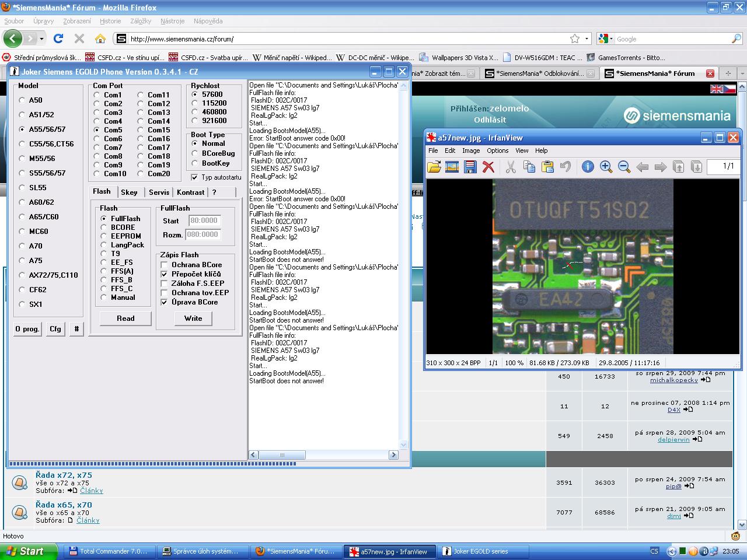The width and height of the screenshot is (747, 560).
Task: Click the search magnifier in Google box
Action: tap(736, 38)
